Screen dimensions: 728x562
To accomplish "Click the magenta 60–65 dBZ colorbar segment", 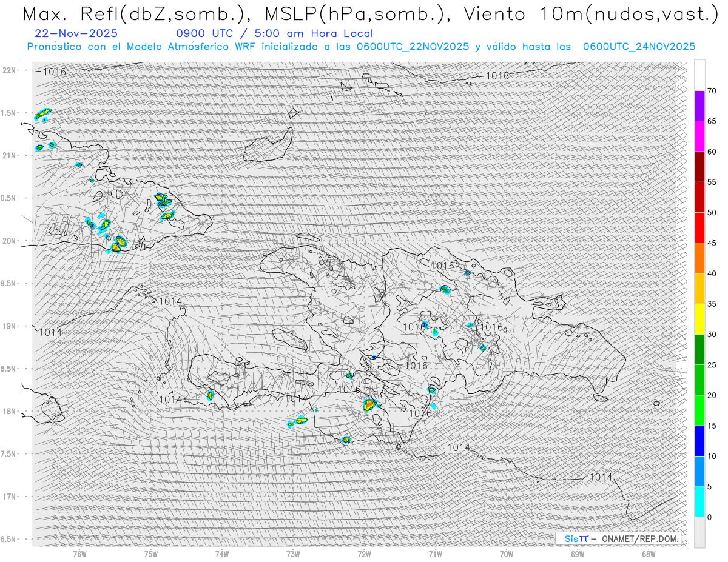I will (x=699, y=136).
